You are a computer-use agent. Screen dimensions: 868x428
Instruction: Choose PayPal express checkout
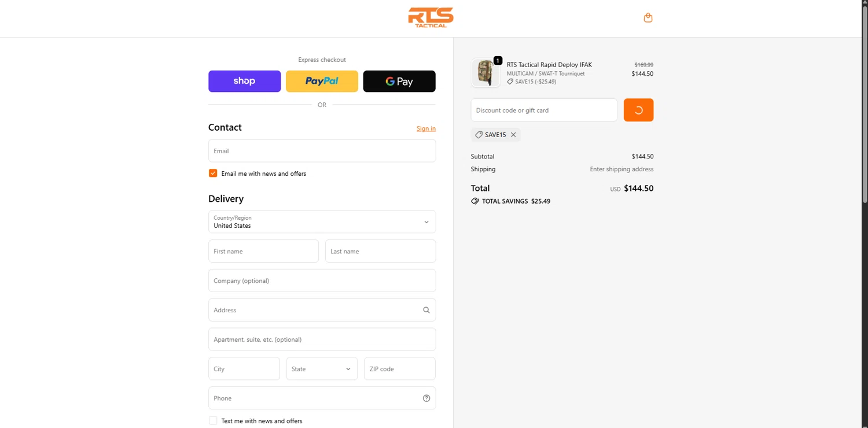point(322,81)
